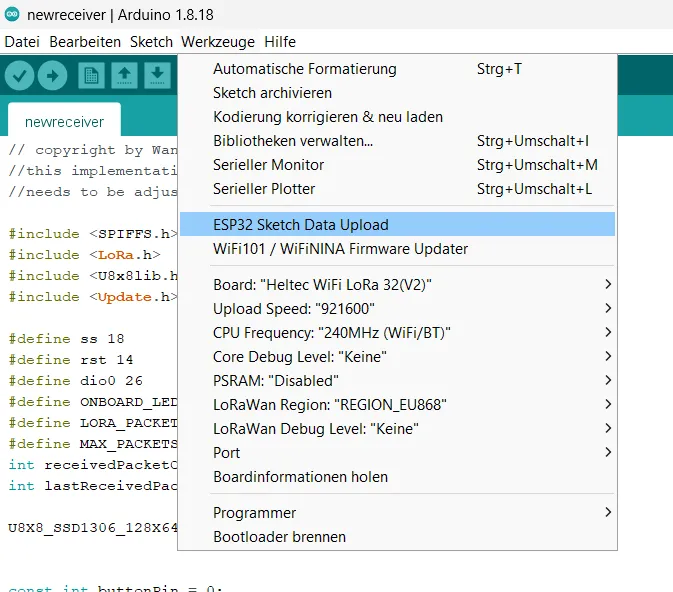Open the Datei menu
This screenshot has width=673, height=592.
coord(22,42)
